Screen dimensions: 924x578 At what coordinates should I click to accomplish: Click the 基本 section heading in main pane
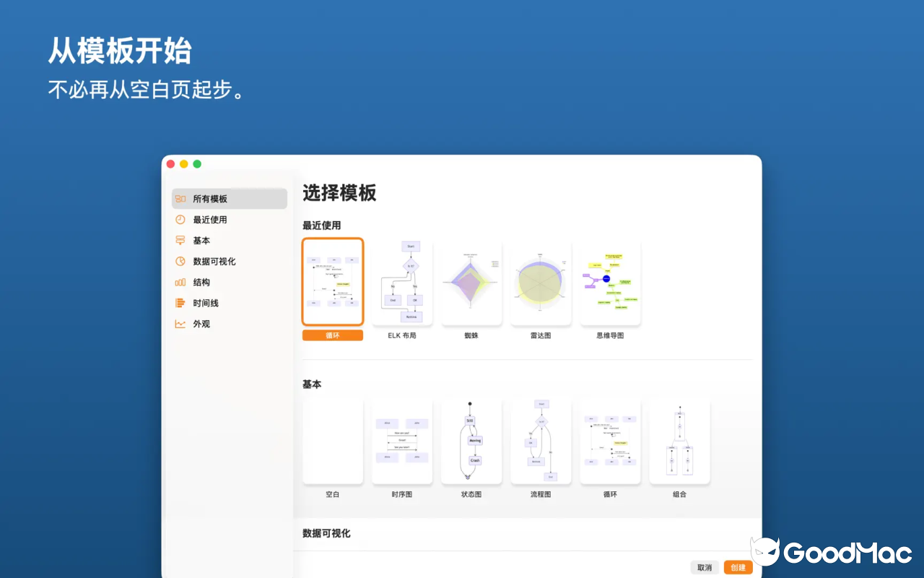tap(312, 384)
